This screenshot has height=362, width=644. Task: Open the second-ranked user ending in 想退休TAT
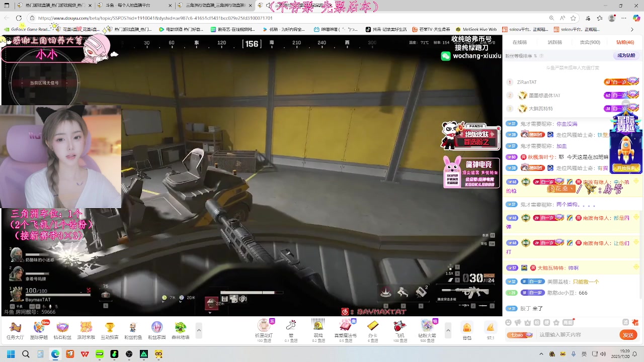[x=544, y=96]
